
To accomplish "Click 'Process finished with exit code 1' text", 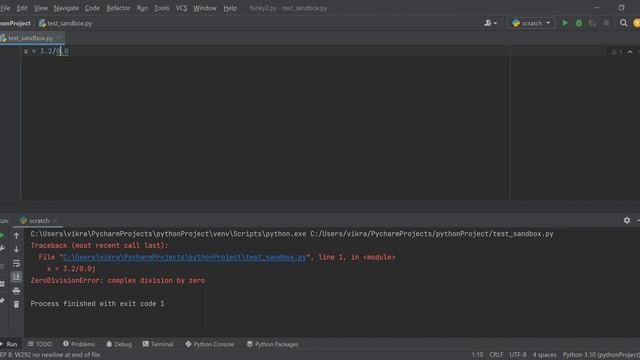I will click(97, 304).
